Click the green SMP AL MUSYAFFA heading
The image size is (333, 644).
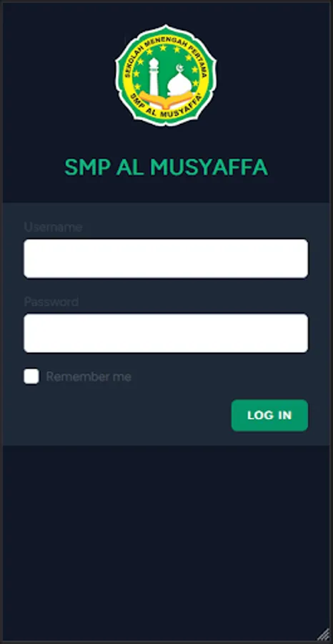tap(166, 167)
